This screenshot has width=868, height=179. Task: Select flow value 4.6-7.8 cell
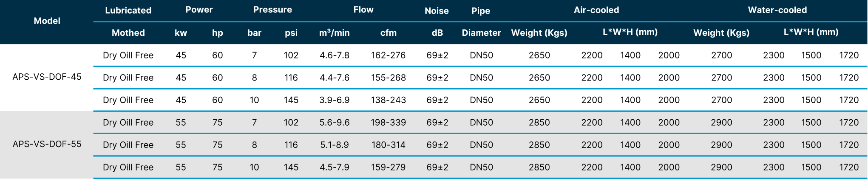pos(335,55)
